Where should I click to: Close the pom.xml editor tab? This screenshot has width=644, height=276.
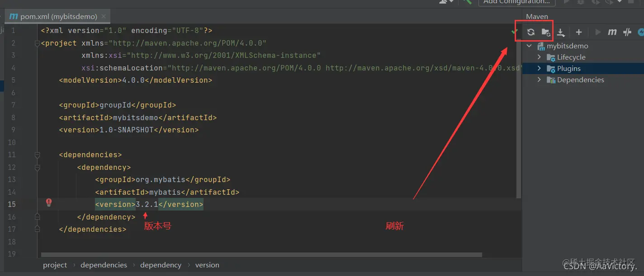point(104,16)
